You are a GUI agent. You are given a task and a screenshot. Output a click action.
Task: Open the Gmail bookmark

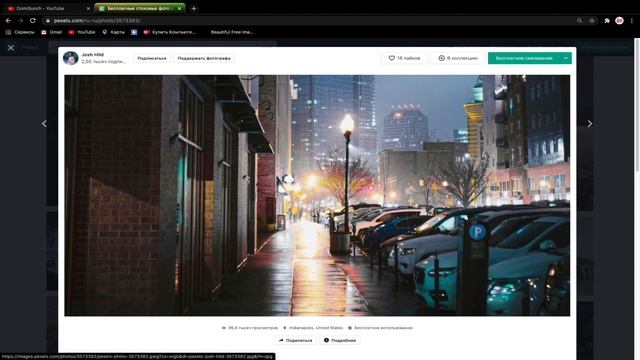(51, 32)
